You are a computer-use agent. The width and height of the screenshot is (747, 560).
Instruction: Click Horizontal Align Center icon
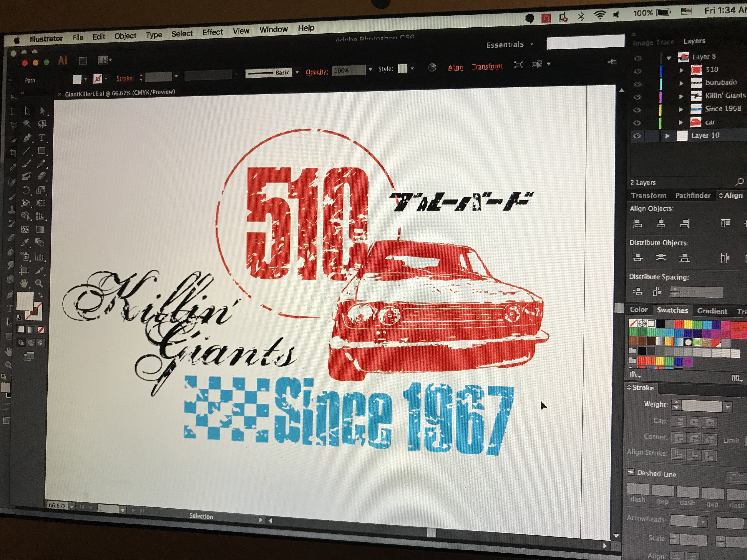[661, 224]
